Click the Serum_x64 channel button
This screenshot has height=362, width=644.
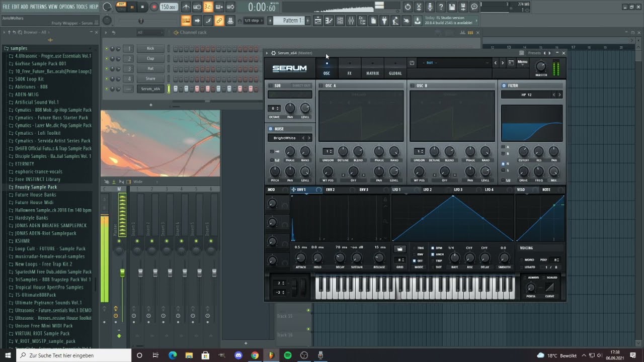[x=150, y=88]
